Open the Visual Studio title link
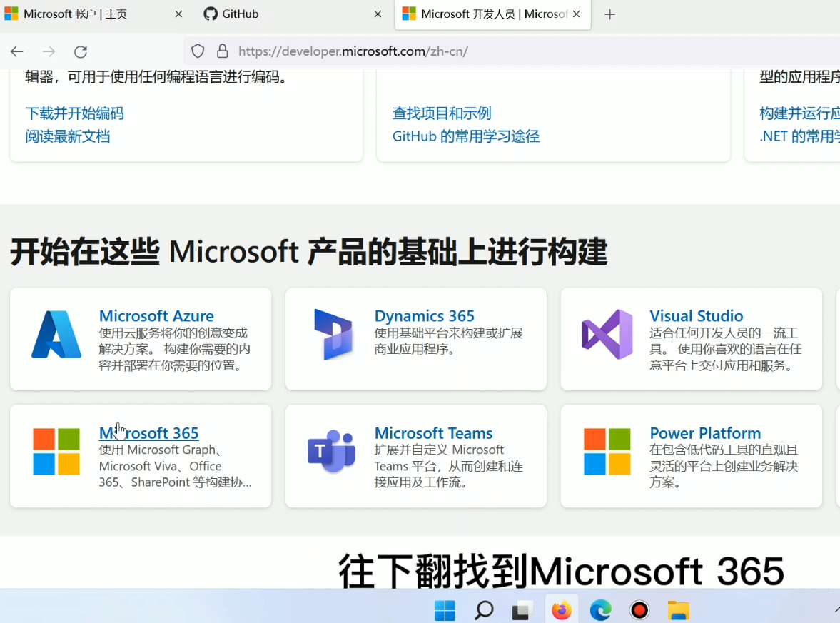The image size is (840, 623). point(697,315)
